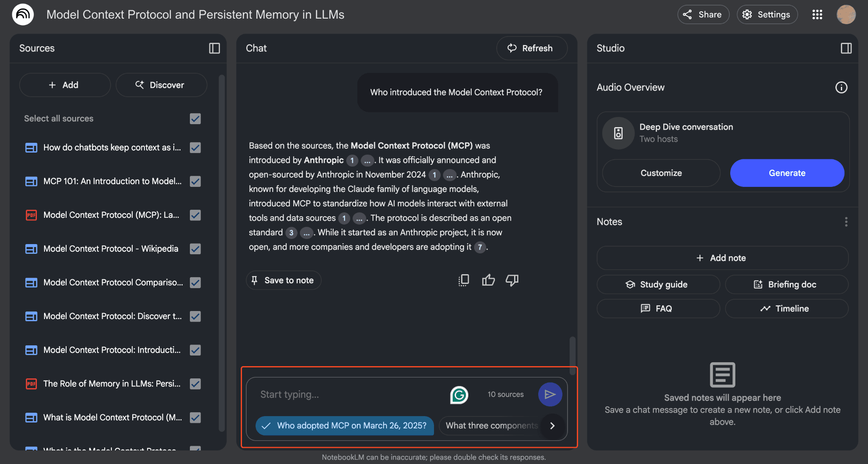Open notebook Settings
Screen dimensions: 868x464
pyautogui.click(x=767, y=14)
